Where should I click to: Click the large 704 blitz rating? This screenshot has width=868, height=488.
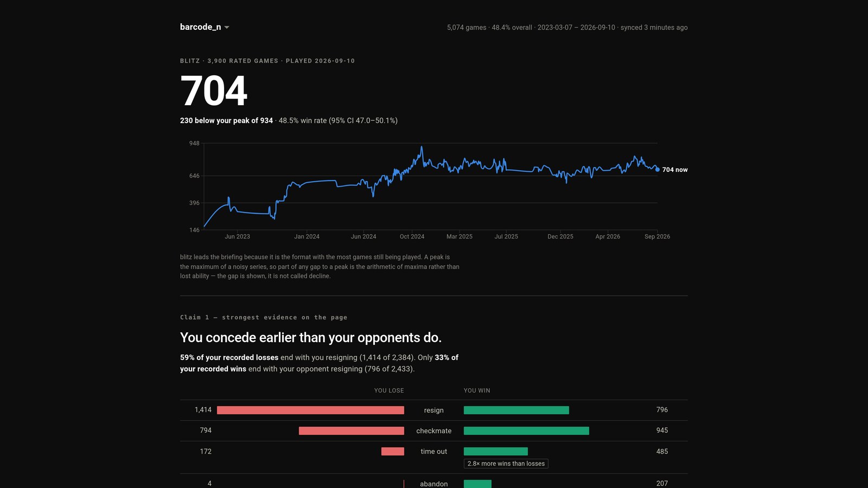pyautogui.click(x=214, y=91)
